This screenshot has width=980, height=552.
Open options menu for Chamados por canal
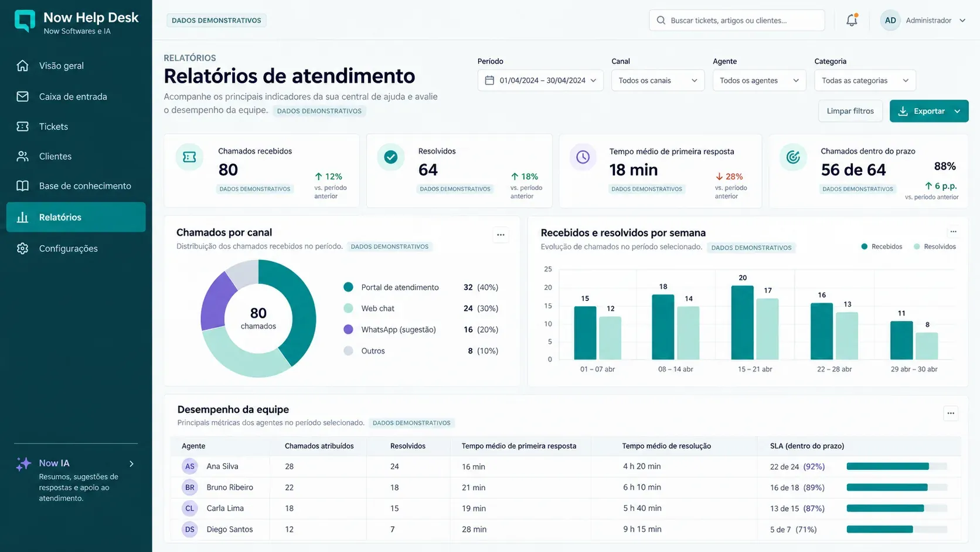point(501,235)
